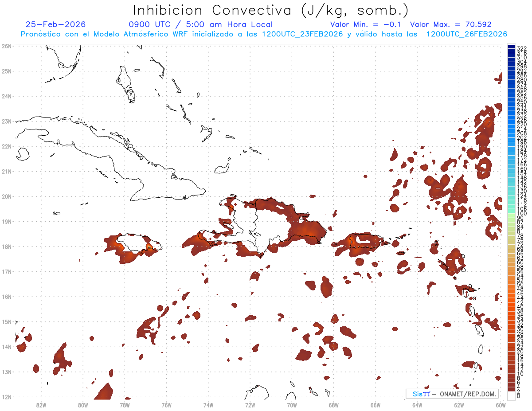Click the 80W longitude label
Image resolution: width=532 pixels, height=411 pixels.
coord(82,404)
